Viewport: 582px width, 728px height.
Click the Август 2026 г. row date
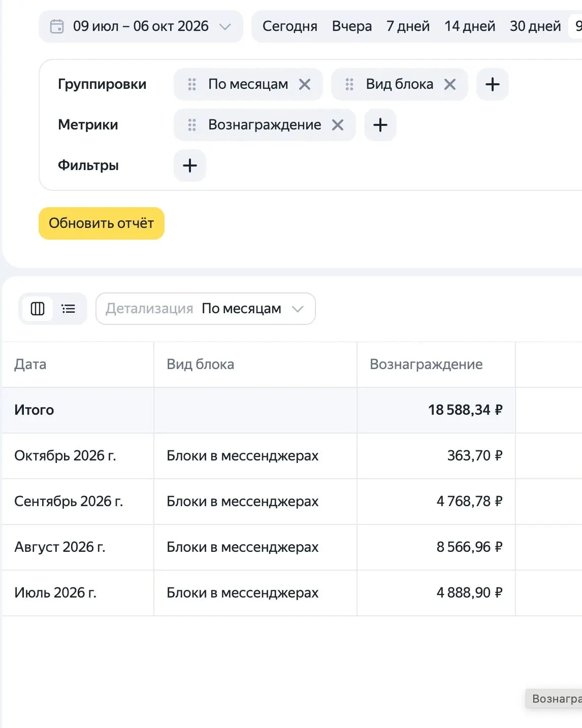point(60,547)
